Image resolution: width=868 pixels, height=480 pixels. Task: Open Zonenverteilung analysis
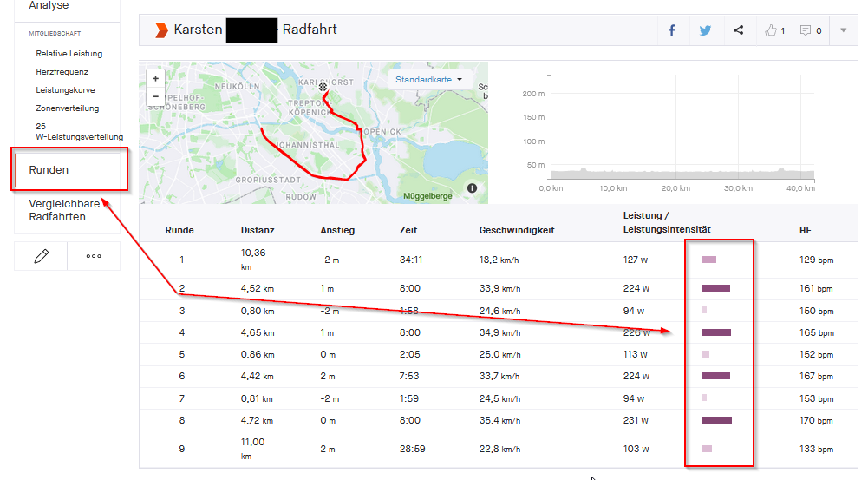(68, 108)
